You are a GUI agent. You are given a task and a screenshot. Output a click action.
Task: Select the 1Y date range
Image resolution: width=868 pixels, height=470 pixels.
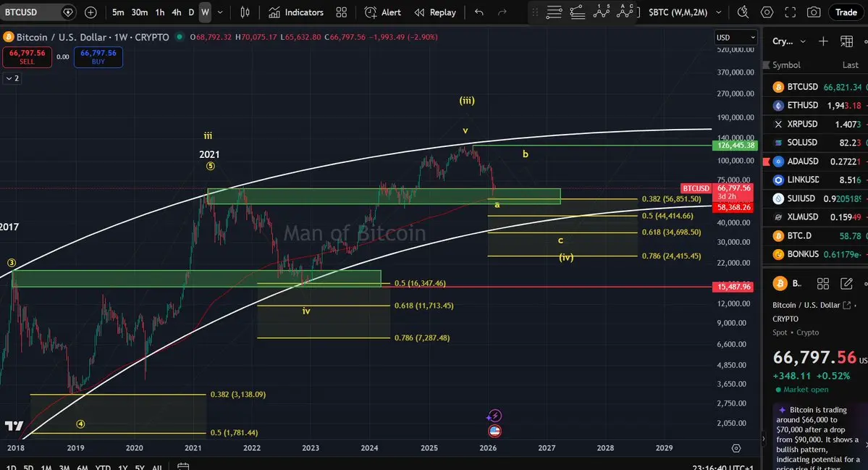122,467
